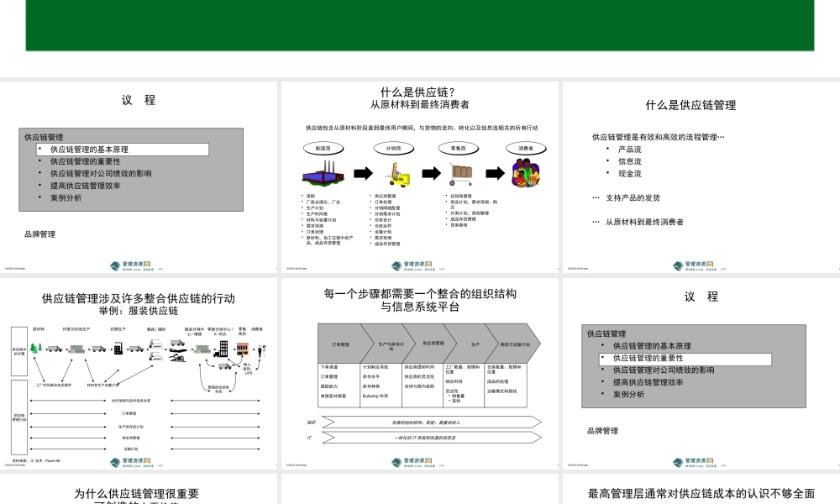
Task: Click the family illustration under 消费者
Action: pos(526,172)
